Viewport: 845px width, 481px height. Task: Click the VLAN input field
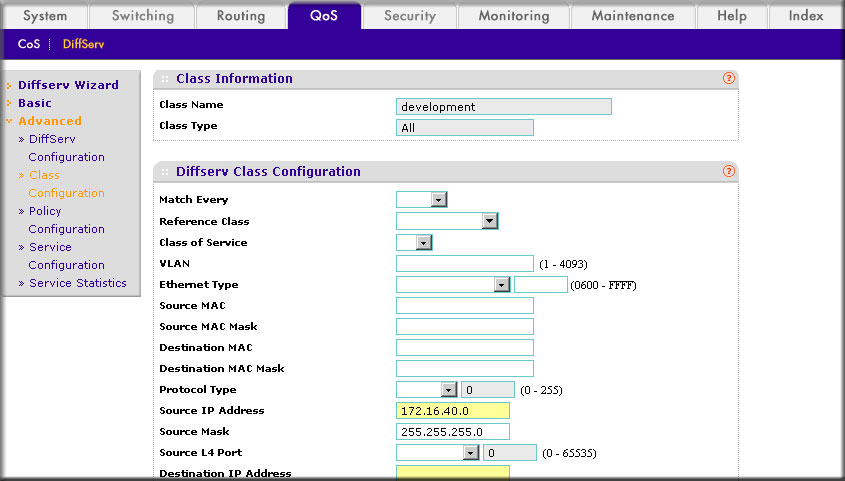tap(465, 263)
